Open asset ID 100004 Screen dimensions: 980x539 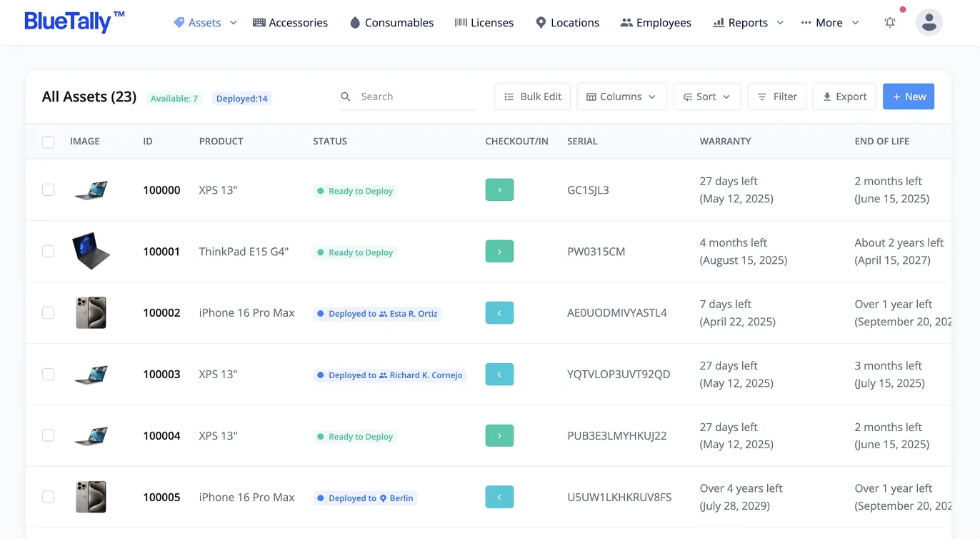[x=161, y=436]
